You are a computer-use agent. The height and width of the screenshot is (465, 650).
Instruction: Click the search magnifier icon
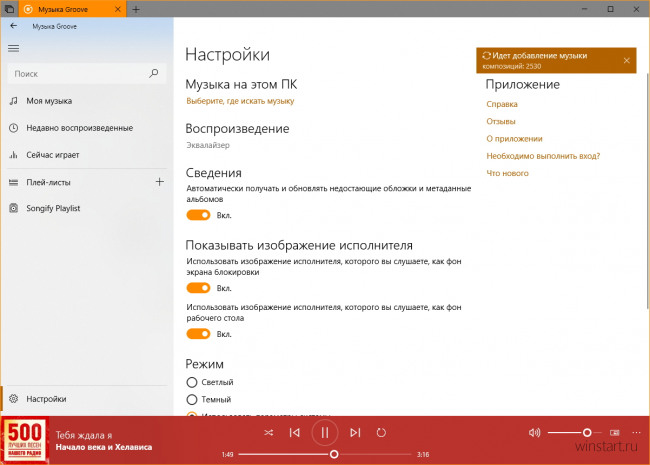pyautogui.click(x=153, y=74)
